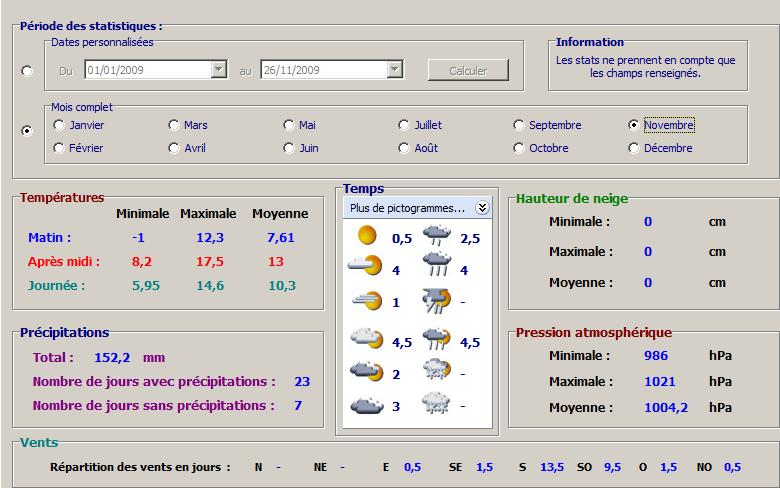Click the partly cloudy pictogram with count 4,5

(x=367, y=338)
